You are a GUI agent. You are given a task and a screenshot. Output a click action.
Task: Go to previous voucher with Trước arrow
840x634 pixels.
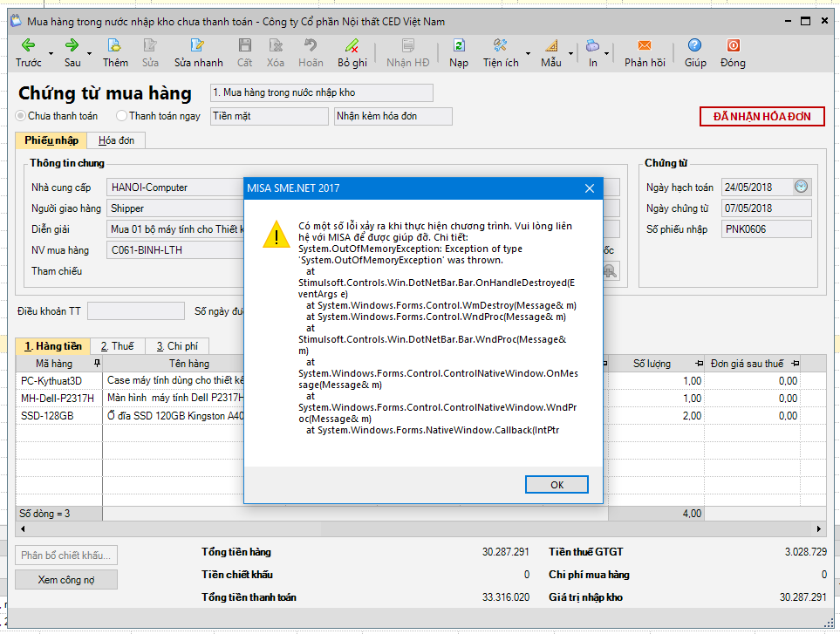click(28, 45)
